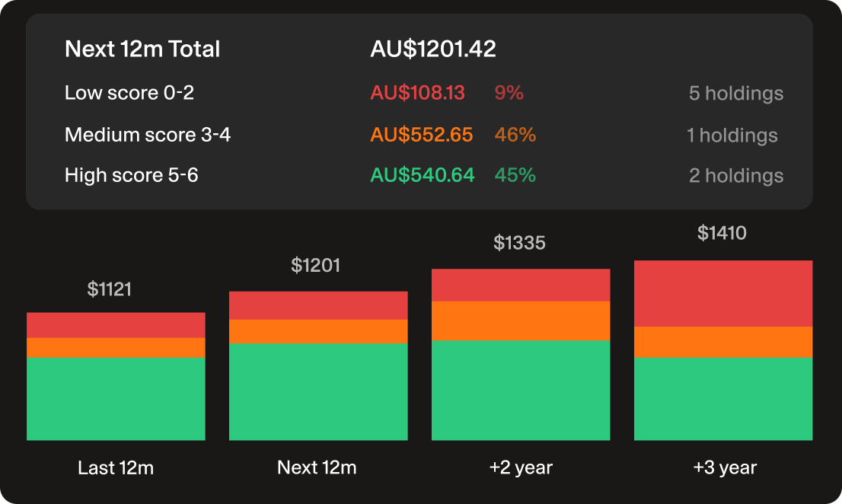Click the Low score 0-2 row label
Screen dimensions: 842x504
[129, 93]
